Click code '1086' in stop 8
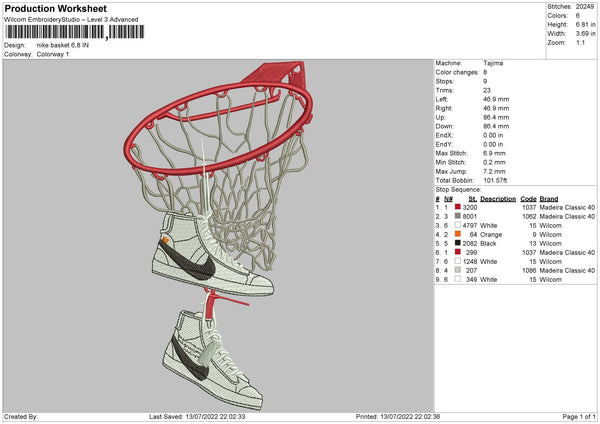This screenshot has width=600, height=424. pos(529,271)
